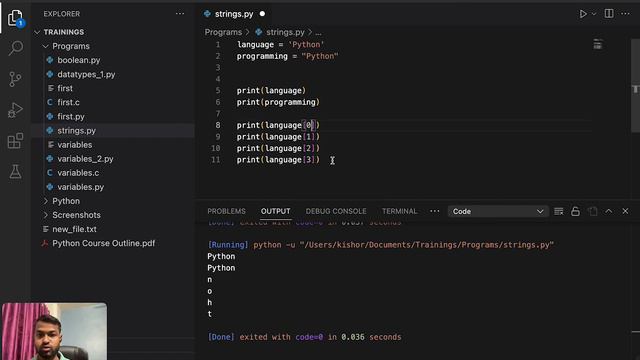The height and width of the screenshot is (360, 640).
Task: Click print(programming) on line 6
Action: coord(278,102)
